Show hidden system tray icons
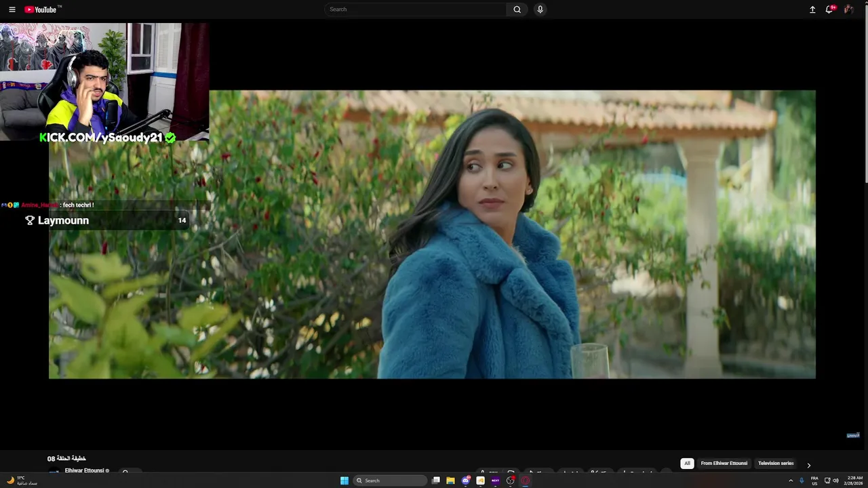The width and height of the screenshot is (868, 488). click(x=791, y=481)
